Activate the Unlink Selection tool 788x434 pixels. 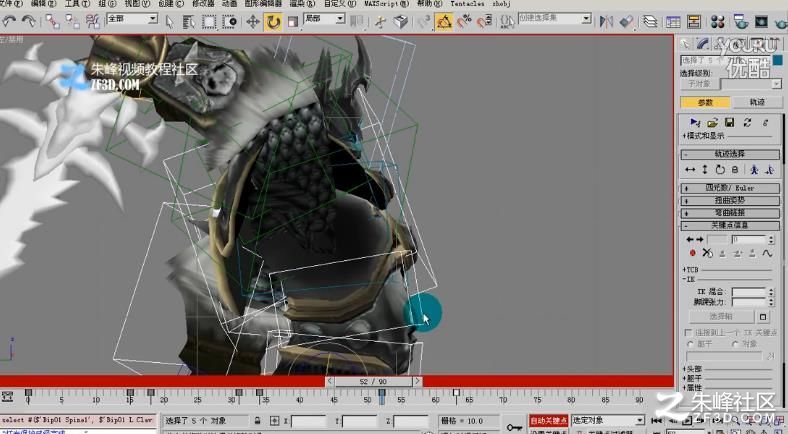pyautogui.click(x=72, y=21)
